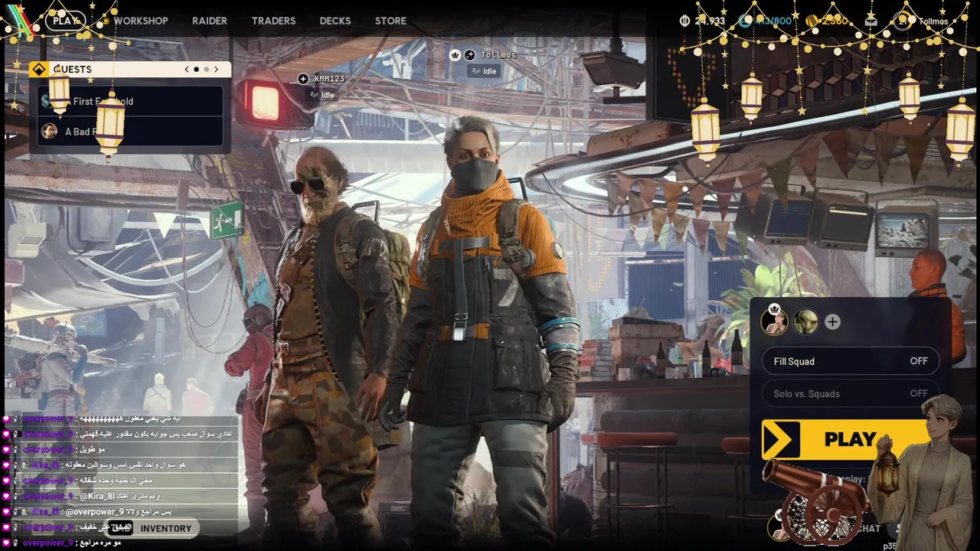Click the black arrow icon on PLAY button
The image size is (980, 551).
(780, 439)
